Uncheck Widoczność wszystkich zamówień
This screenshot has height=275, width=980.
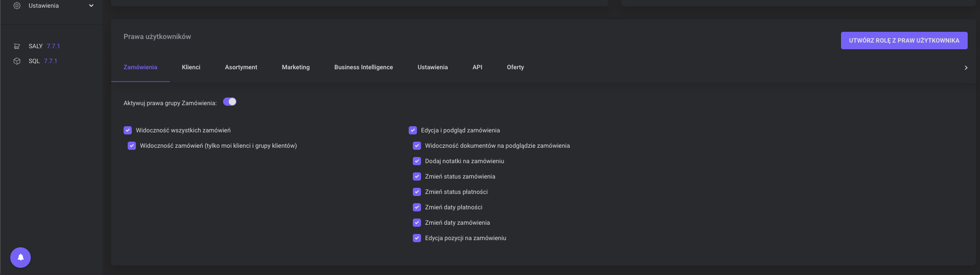click(x=128, y=130)
